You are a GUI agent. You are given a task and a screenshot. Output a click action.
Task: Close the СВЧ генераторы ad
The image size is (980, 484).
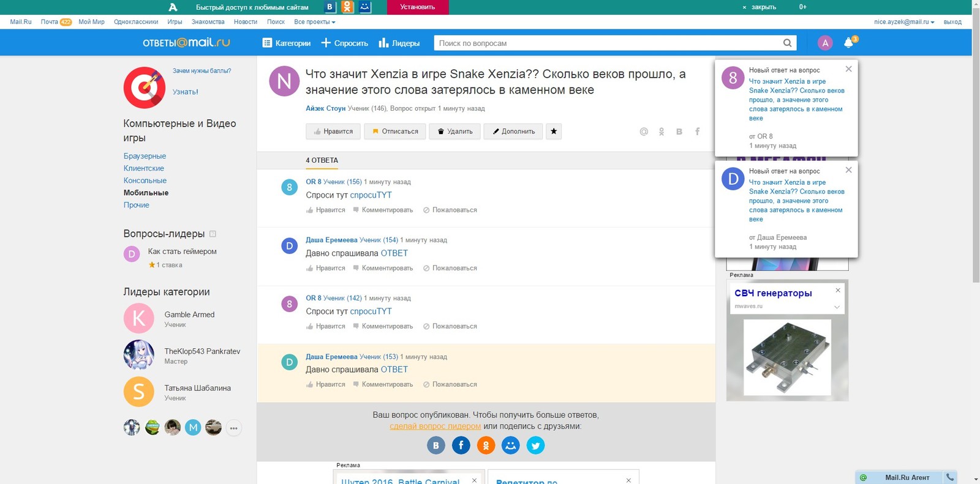coord(838,291)
